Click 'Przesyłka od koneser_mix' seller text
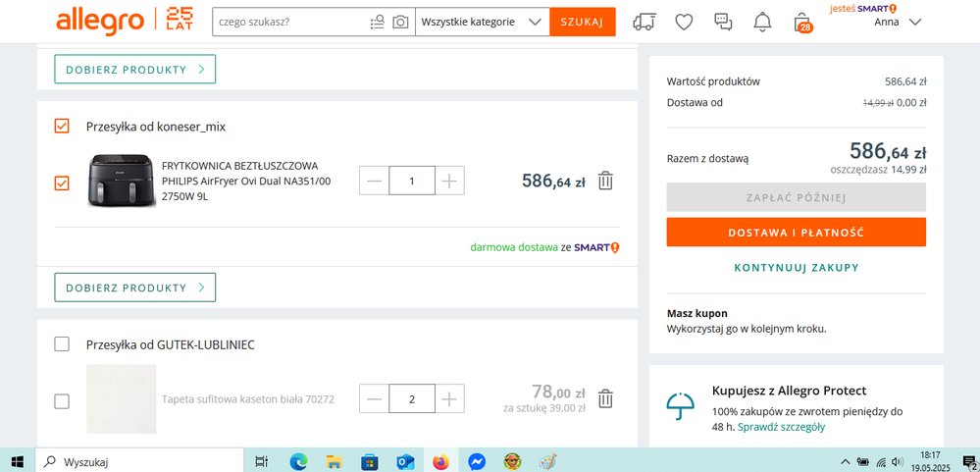 [x=156, y=127]
